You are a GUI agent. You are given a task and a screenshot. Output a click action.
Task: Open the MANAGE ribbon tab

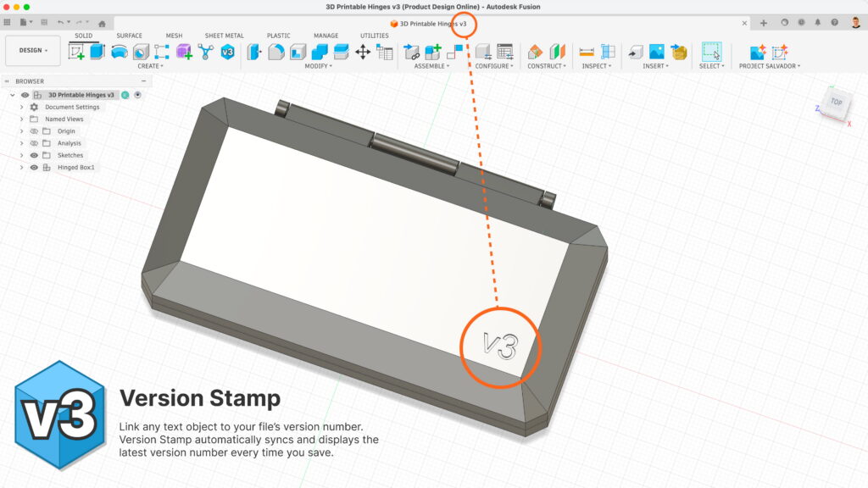pyautogui.click(x=325, y=36)
